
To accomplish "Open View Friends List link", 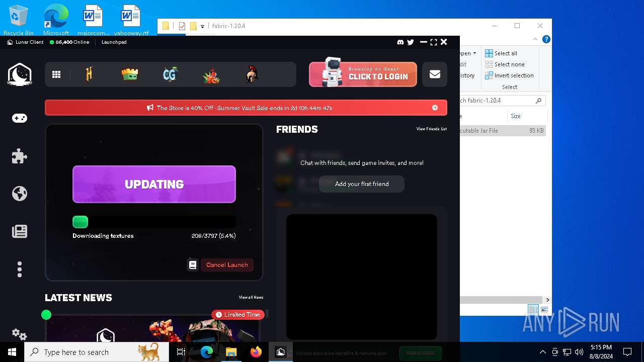I will (x=432, y=129).
